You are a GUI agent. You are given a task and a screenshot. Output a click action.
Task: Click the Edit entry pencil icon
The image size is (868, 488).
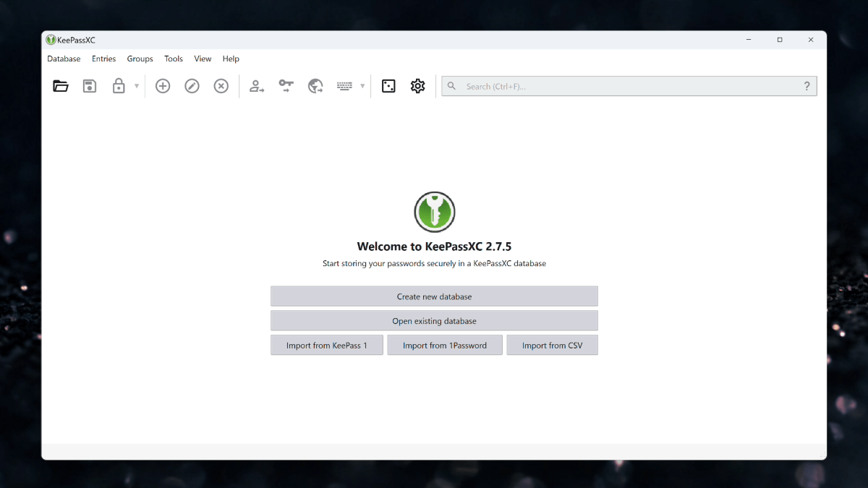coord(192,86)
